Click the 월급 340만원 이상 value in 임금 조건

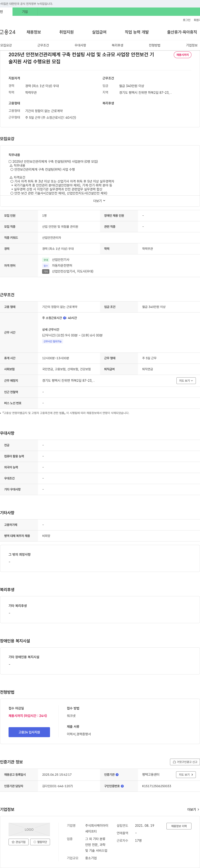[154, 307]
